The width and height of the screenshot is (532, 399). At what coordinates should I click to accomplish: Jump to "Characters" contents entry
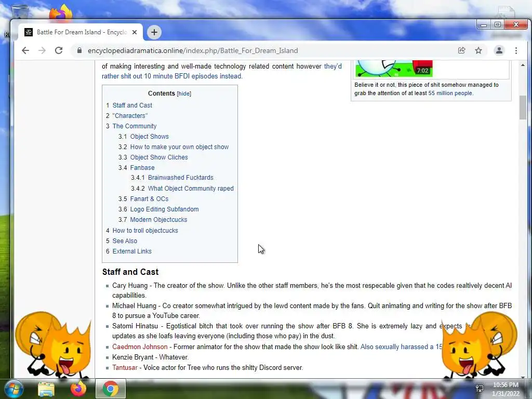pos(130,116)
